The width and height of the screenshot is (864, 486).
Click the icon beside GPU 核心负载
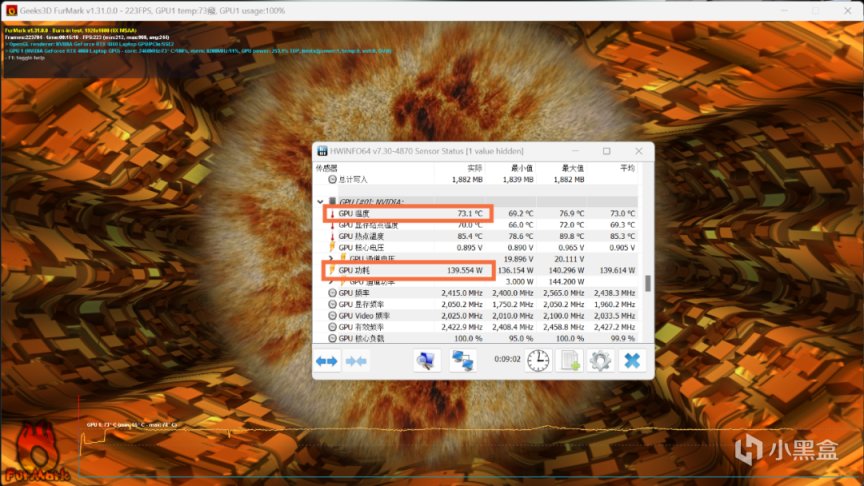click(332, 338)
